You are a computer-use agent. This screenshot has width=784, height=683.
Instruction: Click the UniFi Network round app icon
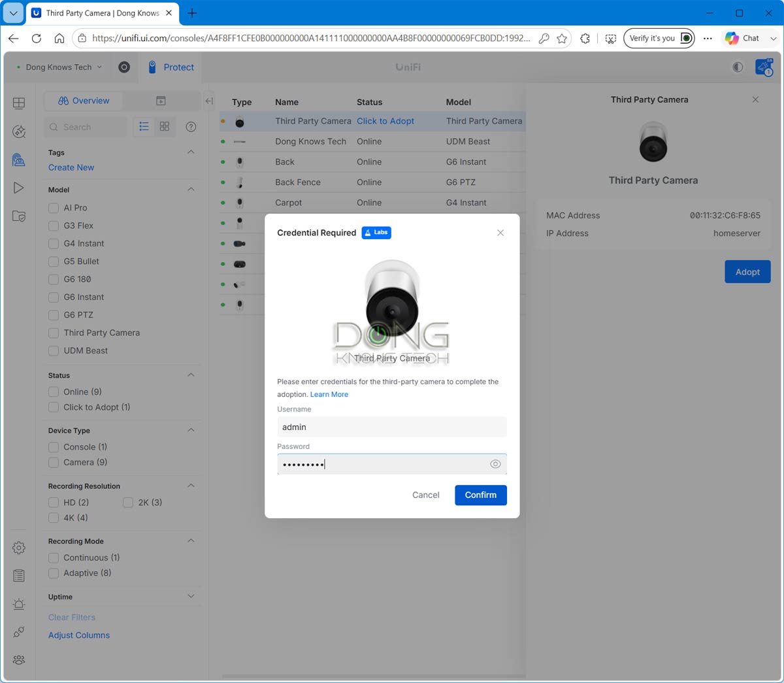pyautogui.click(x=124, y=67)
